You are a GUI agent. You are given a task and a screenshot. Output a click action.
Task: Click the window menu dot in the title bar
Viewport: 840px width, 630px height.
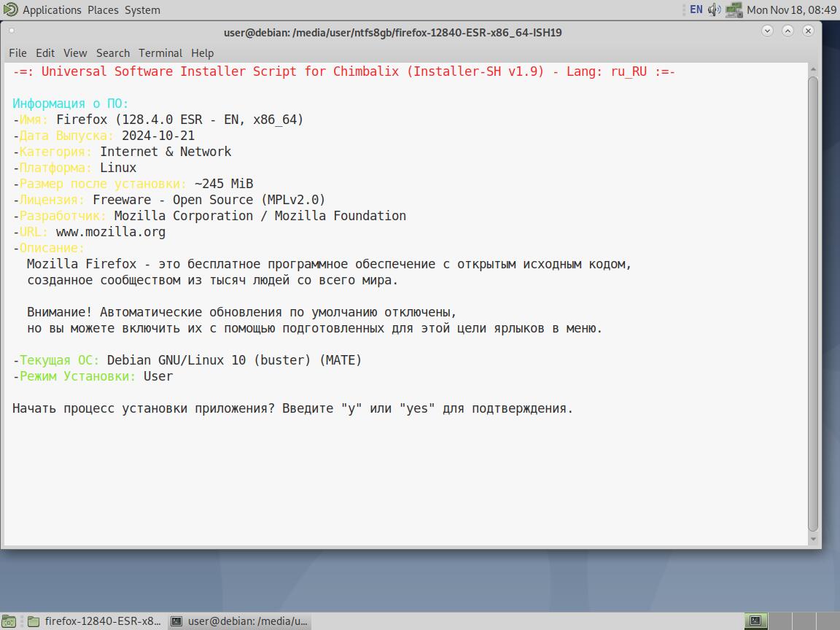click(12, 31)
